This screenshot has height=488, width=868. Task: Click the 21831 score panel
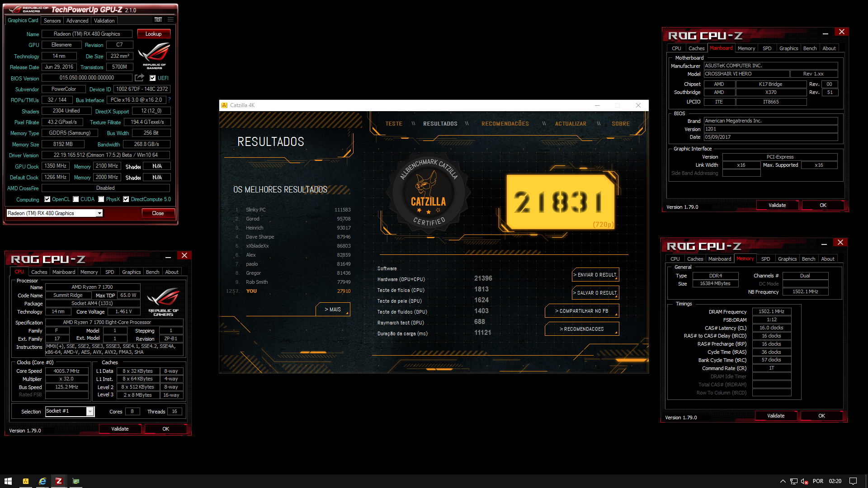tap(561, 202)
